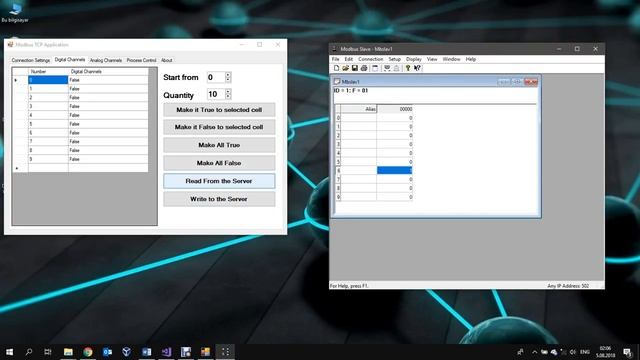
Task: Open the notification center icon
Action: (x=627, y=352)
